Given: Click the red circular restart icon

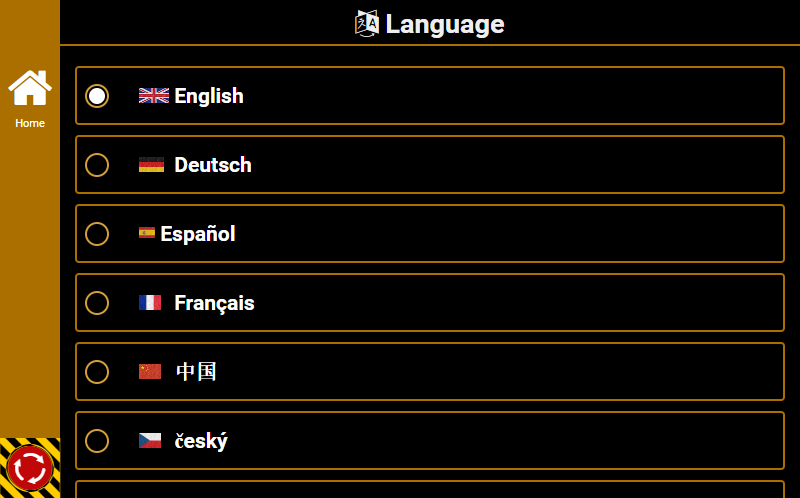Looking at the screenshot, I should pyautogui.click(x=30, y=467).
